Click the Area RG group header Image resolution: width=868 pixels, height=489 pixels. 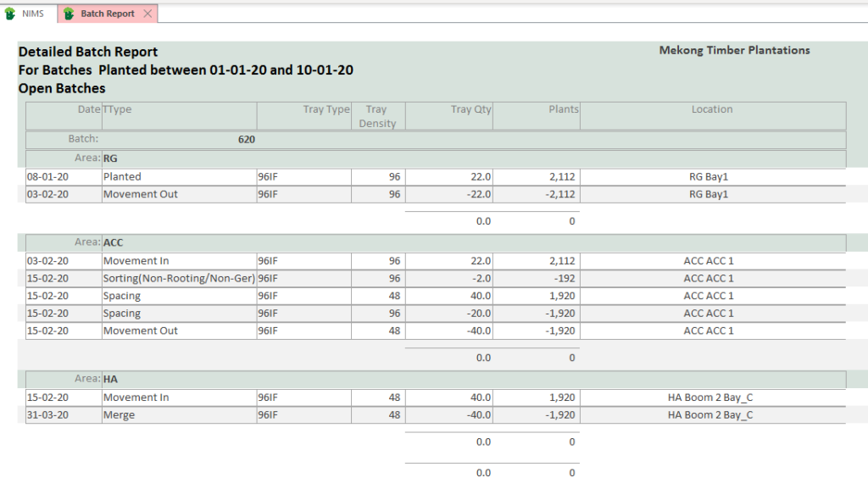[110, 158]
